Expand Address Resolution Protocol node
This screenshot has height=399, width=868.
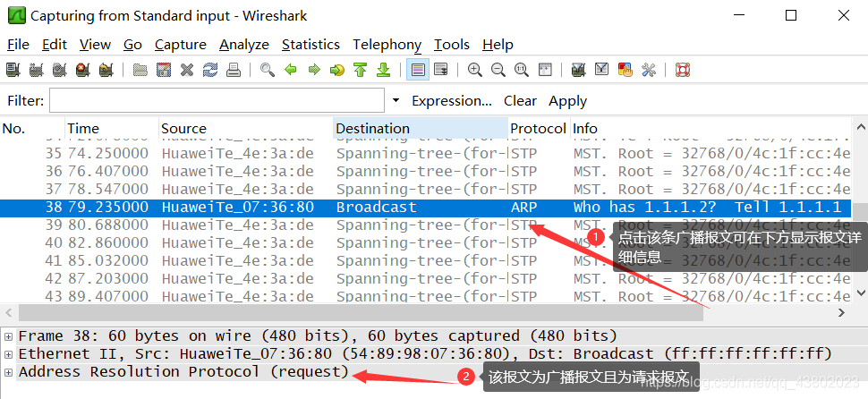tap(8, 372)
